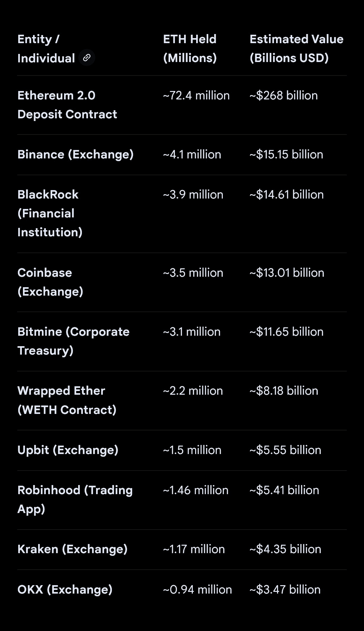This screenshot has height=631, width=364.
Task: Click the ~$268 billion estimated value
Action: [x=283, y=95]
